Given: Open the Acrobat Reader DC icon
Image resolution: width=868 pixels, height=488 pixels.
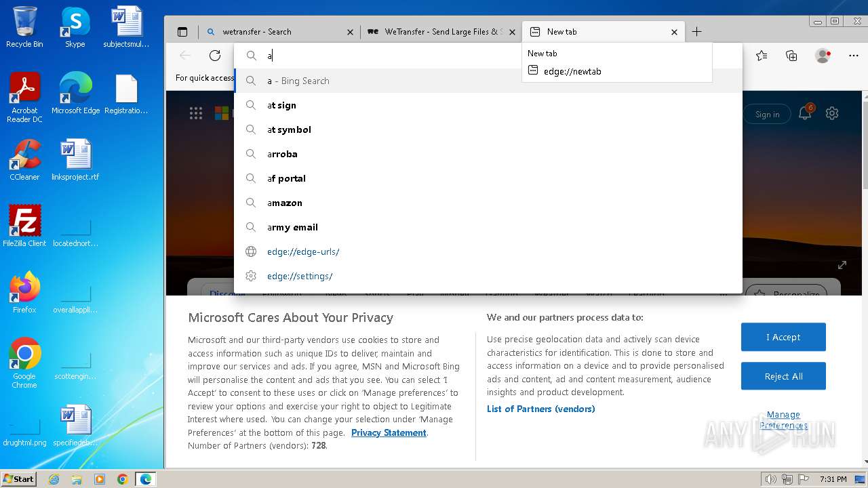Looking at the screenshot, I should click(24, 98).
